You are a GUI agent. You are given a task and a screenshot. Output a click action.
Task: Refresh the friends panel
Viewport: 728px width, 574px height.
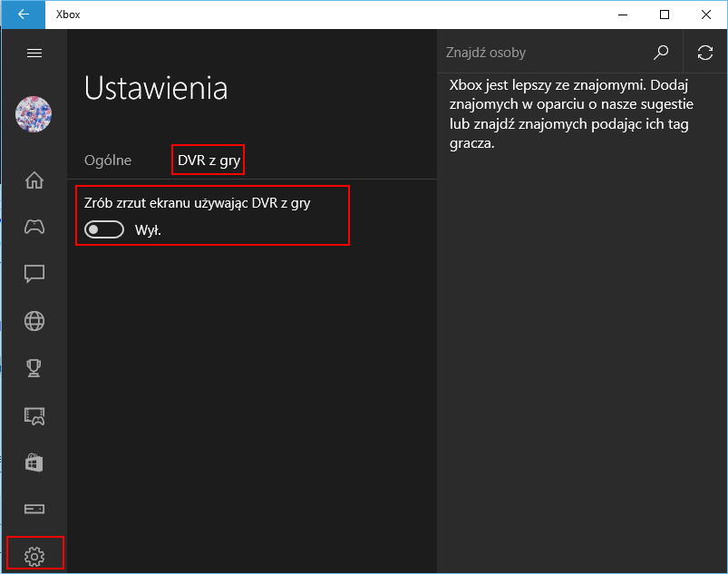pos(704,53)
